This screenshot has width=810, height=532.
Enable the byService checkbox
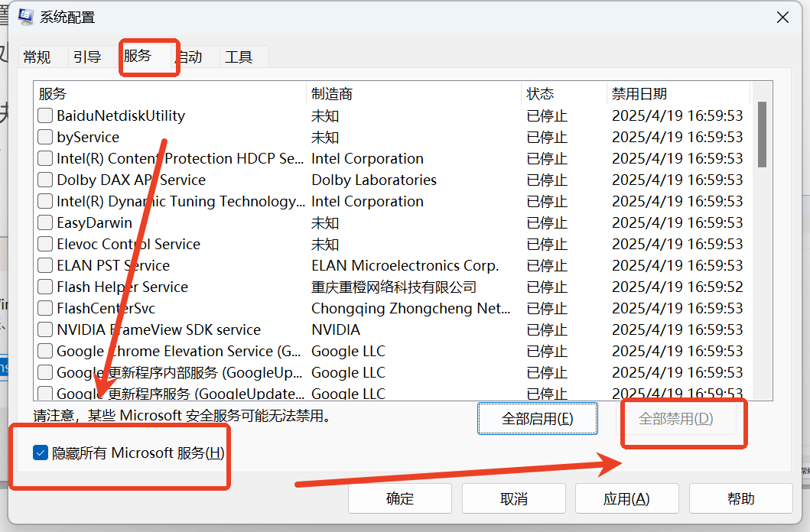point(45,137)
